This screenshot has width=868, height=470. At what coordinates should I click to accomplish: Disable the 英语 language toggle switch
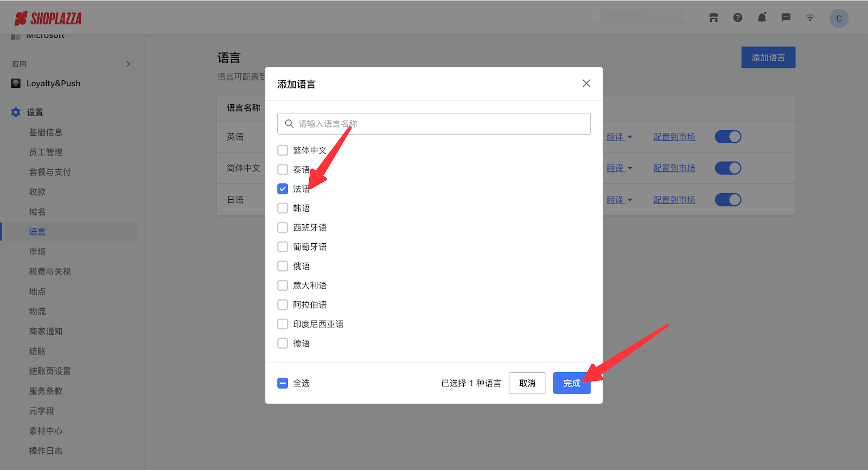pos(727,137)
